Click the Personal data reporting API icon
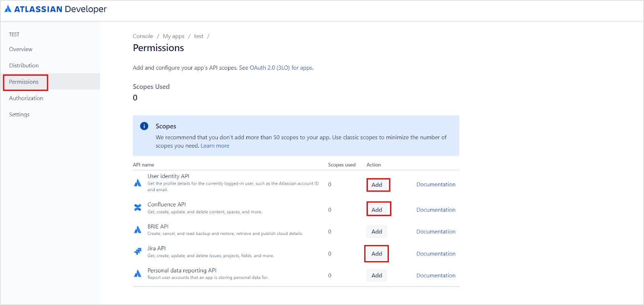644x305 pixels. (138, 274)
